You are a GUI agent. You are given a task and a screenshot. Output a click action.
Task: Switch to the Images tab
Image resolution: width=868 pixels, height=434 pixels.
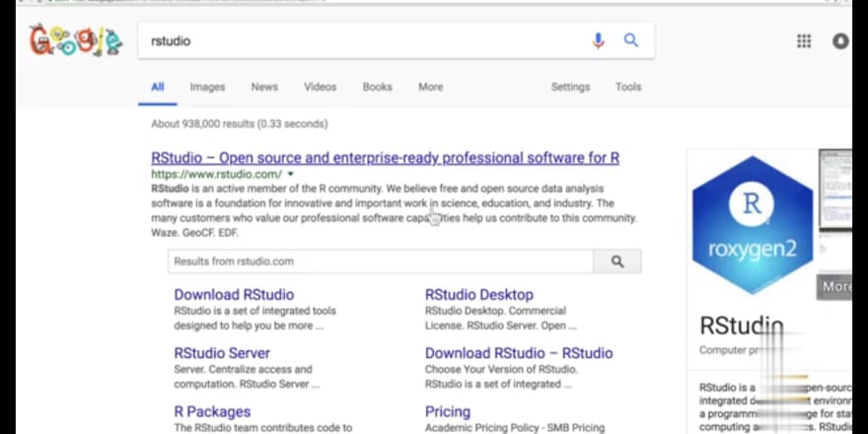207,87
